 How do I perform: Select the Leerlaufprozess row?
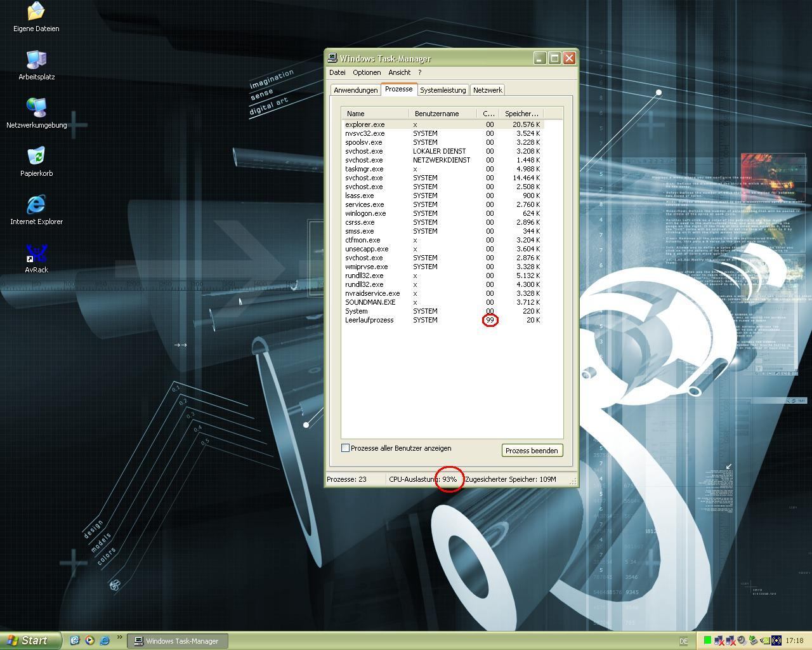[x=443, y=320]
